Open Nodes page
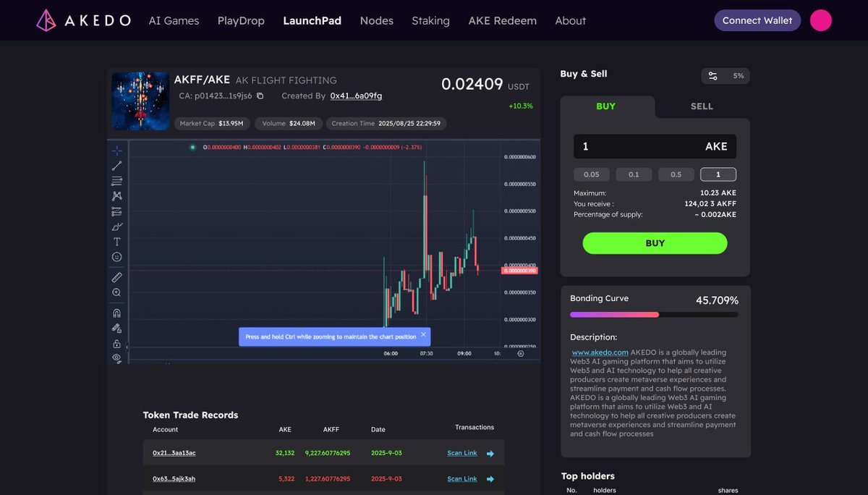The width and height of the screenshot is (868, 495). 377,20
